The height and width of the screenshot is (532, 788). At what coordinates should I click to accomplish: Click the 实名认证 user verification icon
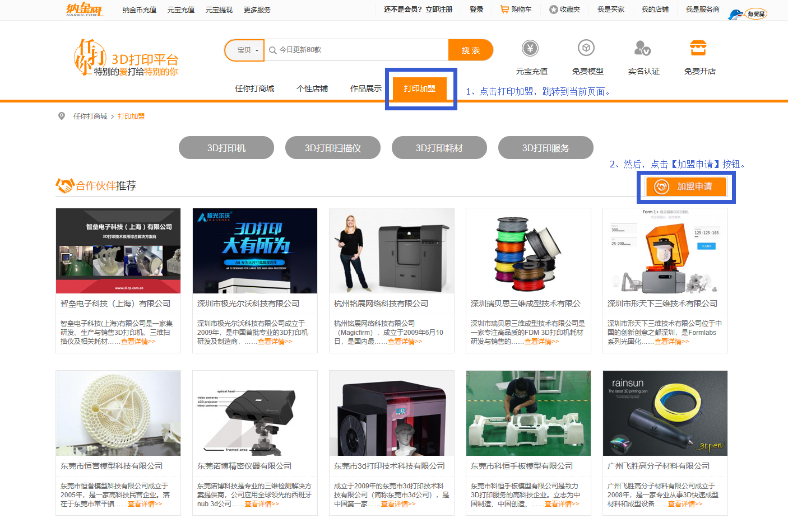pyautogui.click(x=642, y=48)
